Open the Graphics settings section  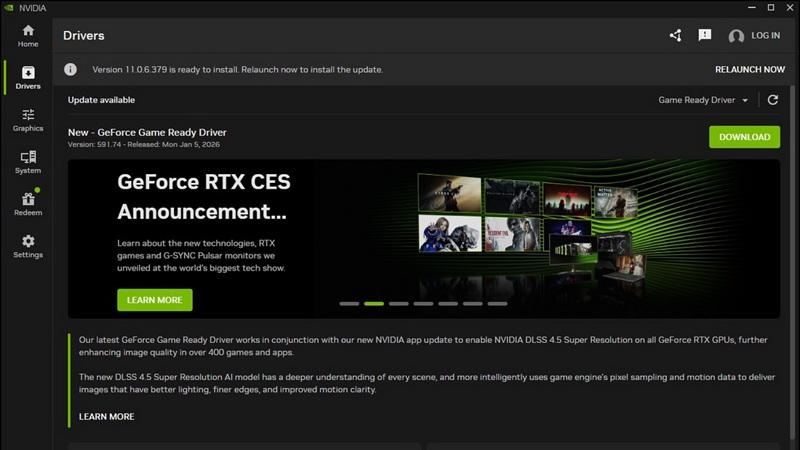coord(28,120)
